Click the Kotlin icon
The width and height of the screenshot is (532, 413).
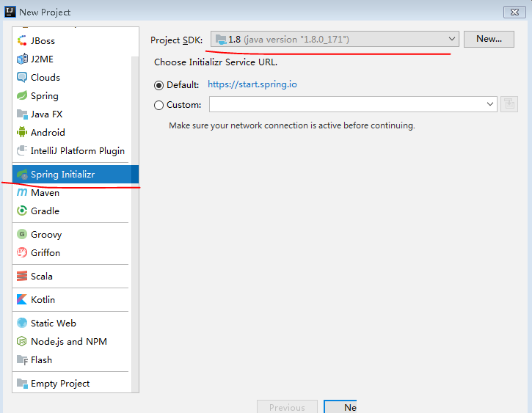[22, 300]
